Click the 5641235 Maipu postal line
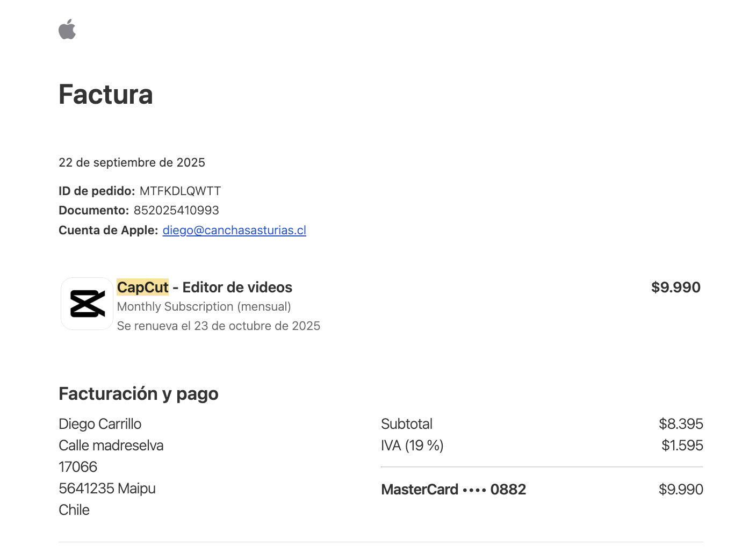 click(x=107, y=489)
